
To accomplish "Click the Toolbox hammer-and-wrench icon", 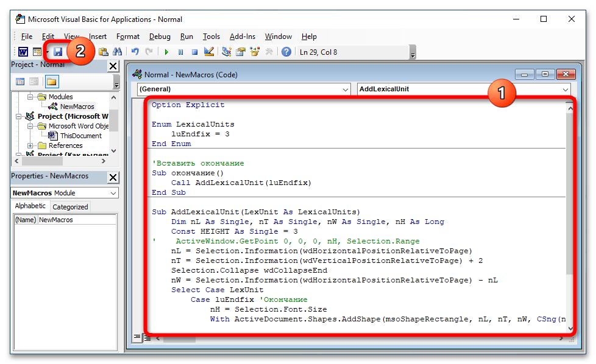I will click(269, 52).
